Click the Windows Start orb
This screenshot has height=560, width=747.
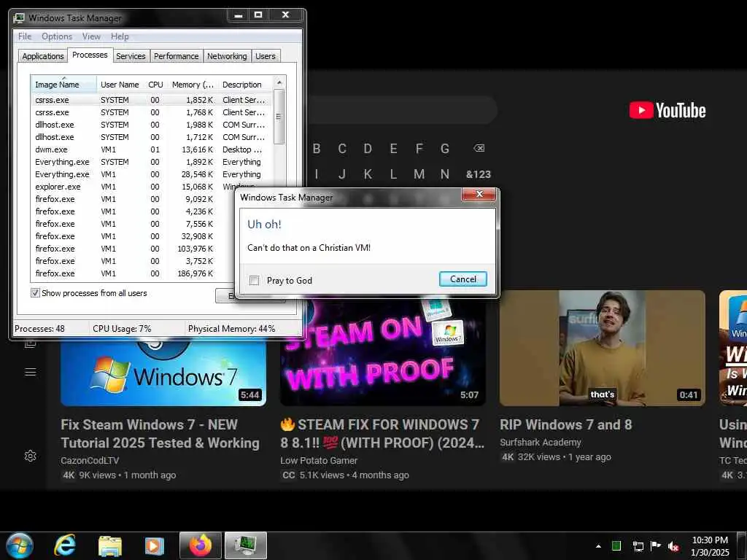point(20,545)
